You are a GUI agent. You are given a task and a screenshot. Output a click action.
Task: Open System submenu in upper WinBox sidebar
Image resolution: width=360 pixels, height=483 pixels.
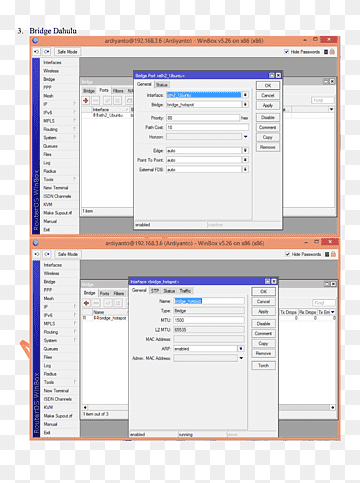pyautogui.click(x=59, y=138)
